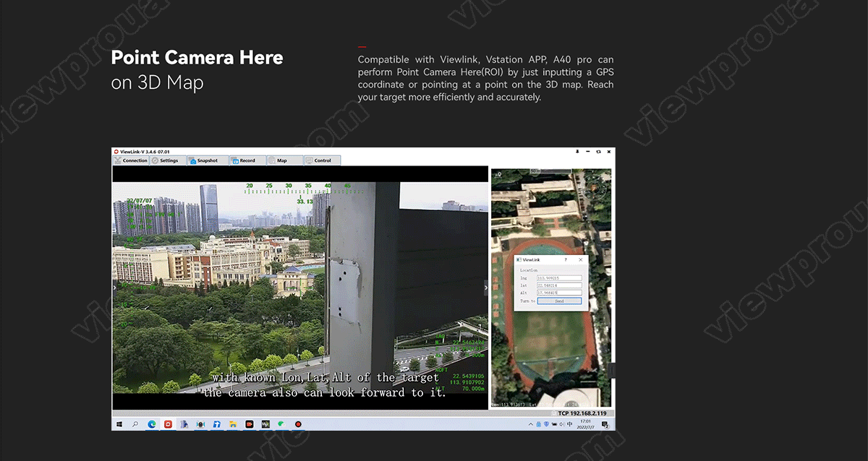The image size is (868, 461).
Task: Click the lat coordinate input field
Action: 559,285
